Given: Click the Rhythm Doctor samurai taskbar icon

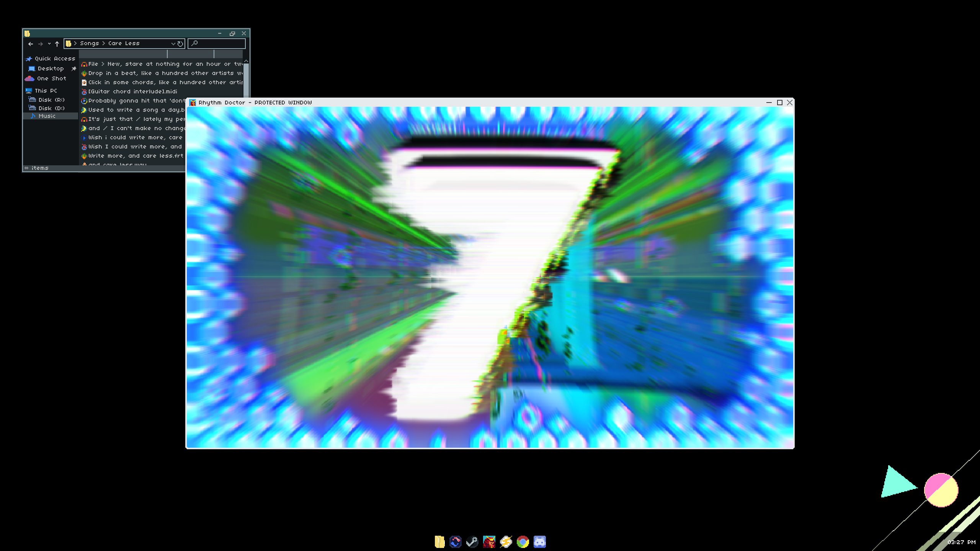Looking at the screenshot, I should pos(489,542).
